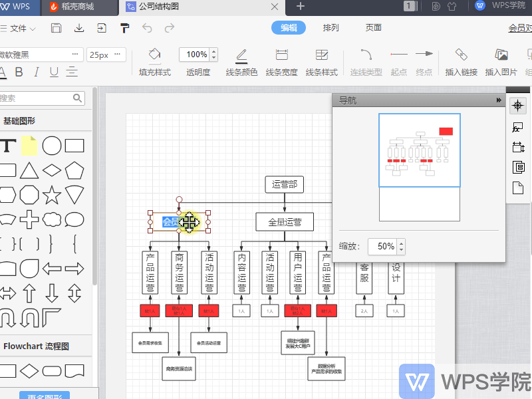The height and width of the screenshot is (399, 532).
Task: Switch to the 编辑 tab
Action: coord(289,27)
